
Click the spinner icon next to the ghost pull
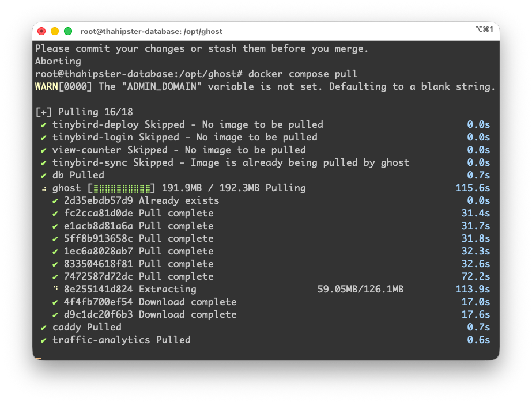click(x=45, y=188)
